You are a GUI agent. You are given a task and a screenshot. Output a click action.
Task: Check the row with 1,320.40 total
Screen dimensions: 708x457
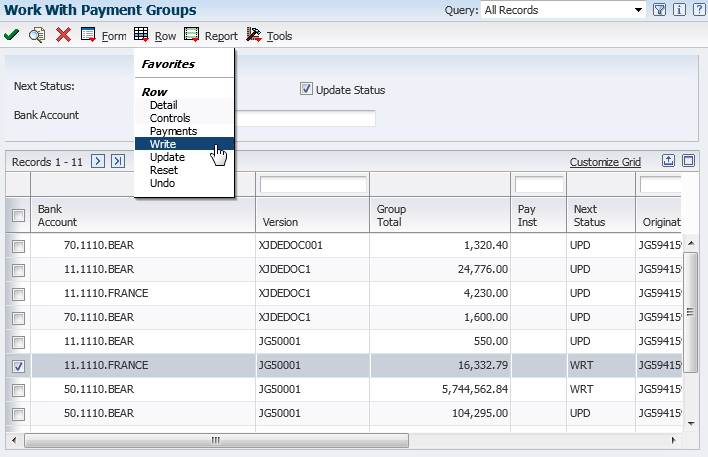[x=19, y=246]
